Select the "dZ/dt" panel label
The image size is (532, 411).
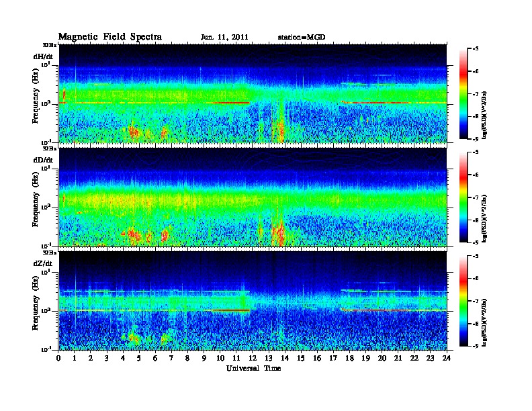[43, 263]
